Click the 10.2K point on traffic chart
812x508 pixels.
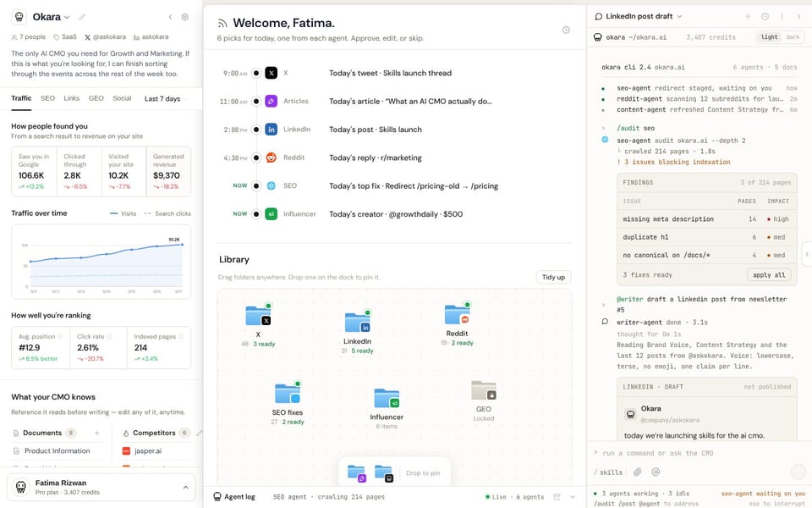click(183, 245)
